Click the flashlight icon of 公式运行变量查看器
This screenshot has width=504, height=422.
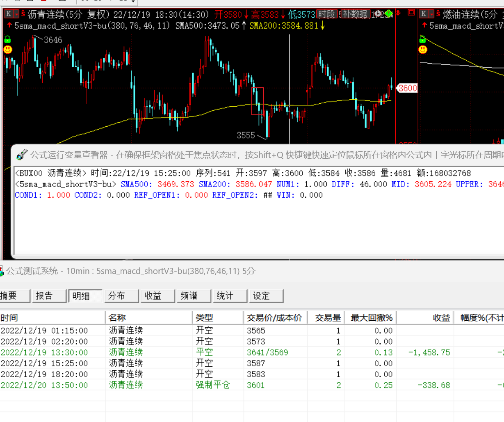[x=22, y=155]
